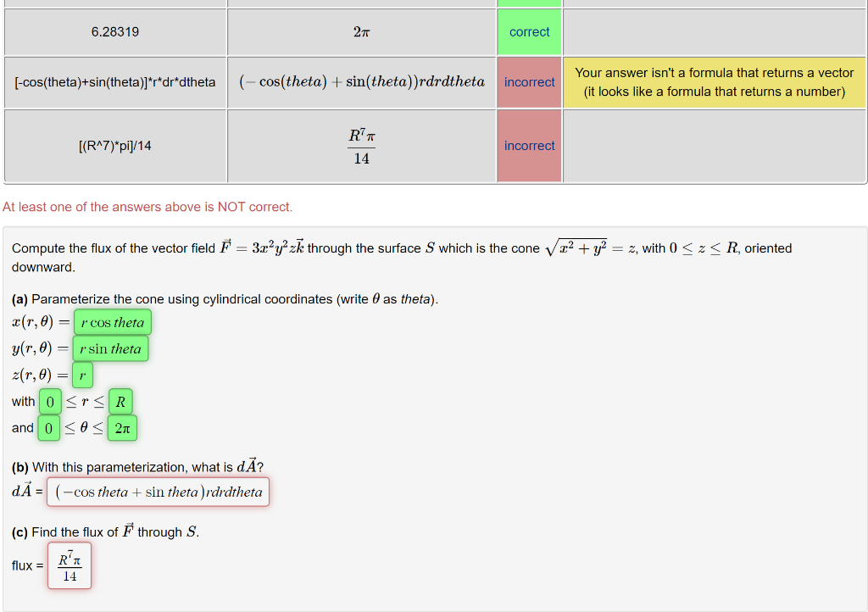Select the flux answer box in part (c)
The width and height of the screenshot is (868, 612).
click(69, 565)
